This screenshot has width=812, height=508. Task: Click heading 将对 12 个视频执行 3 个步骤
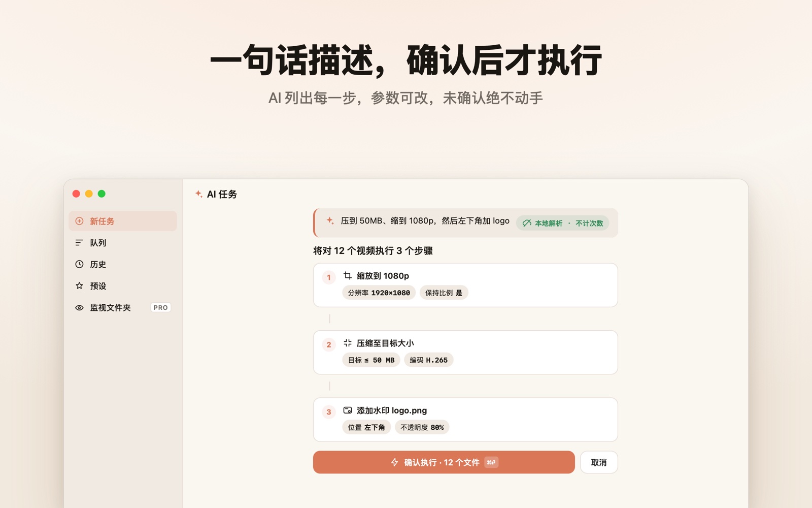tap(373, 250)
